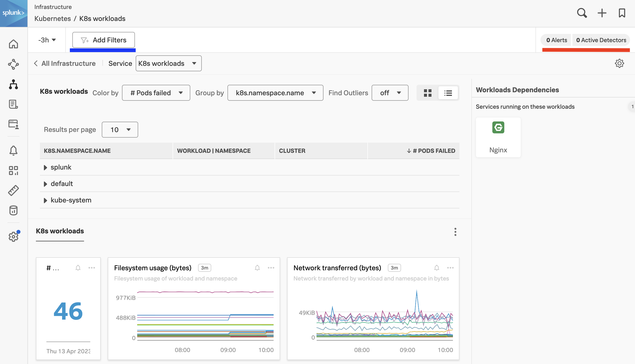Open the Dashboards grid sidebar icon
Screen dimensions: 635x364
click(13, 171)
